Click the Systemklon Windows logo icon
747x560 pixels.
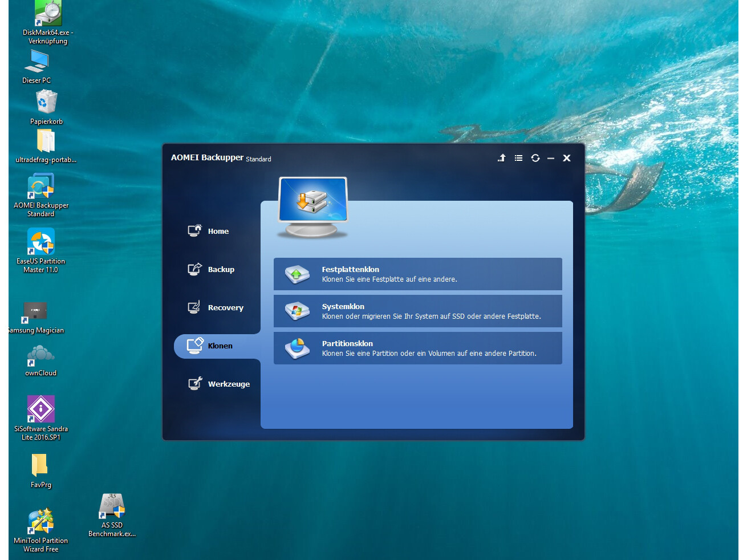pyautogui.click(x=297, y=311)
